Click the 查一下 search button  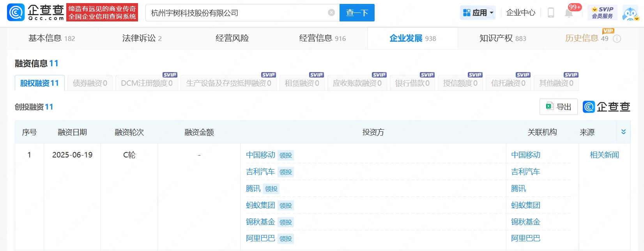coord(357,12)
